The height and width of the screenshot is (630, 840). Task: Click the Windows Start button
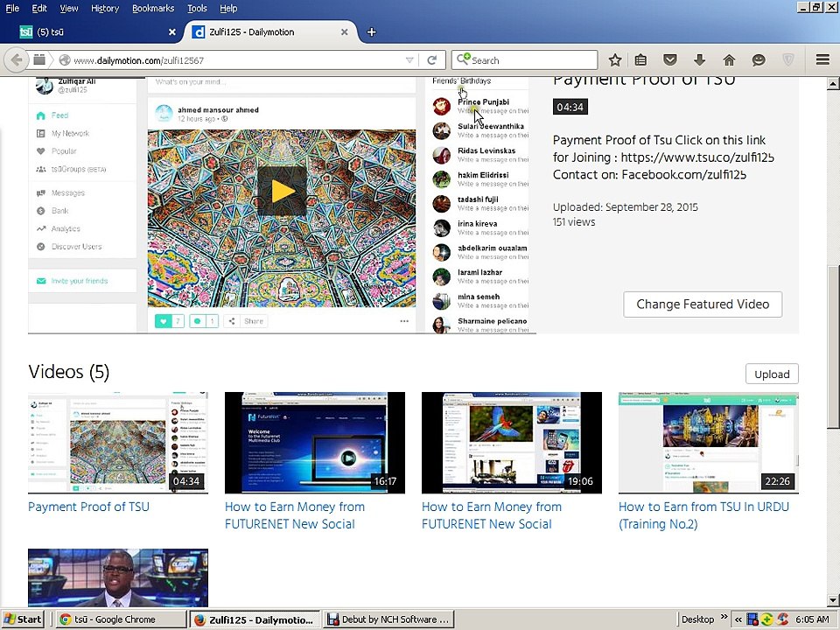click(x=22, y=619)
